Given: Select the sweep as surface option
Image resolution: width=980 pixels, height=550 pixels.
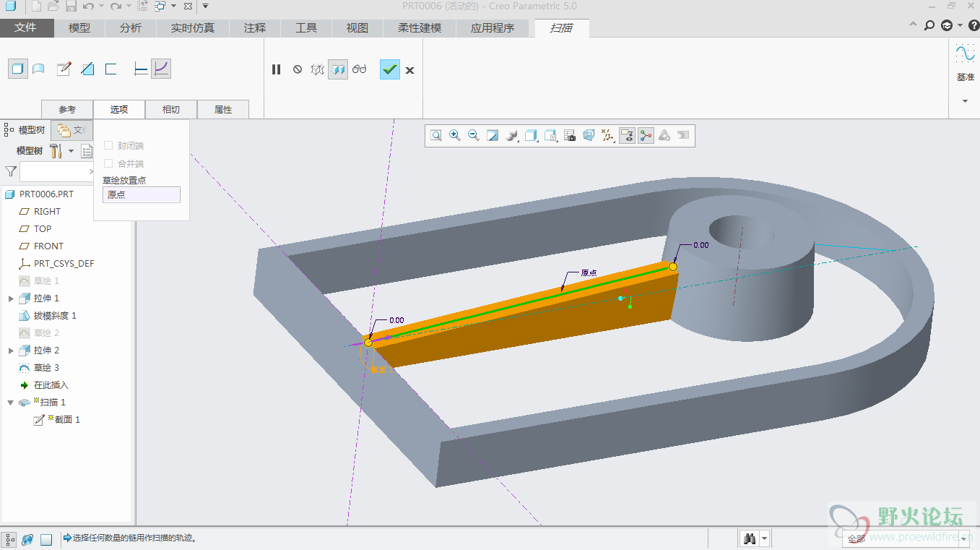Looking at the screenshot, I should point(39,69).
